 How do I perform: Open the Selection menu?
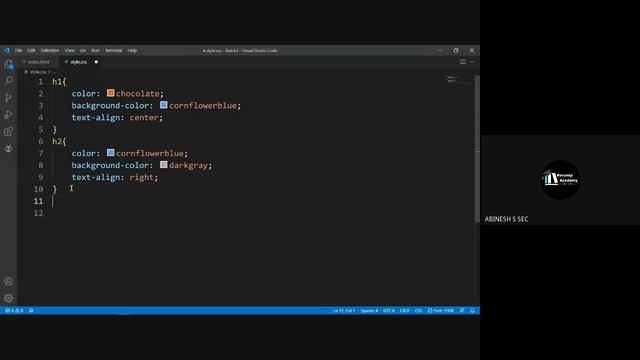(x=50, y=51)
